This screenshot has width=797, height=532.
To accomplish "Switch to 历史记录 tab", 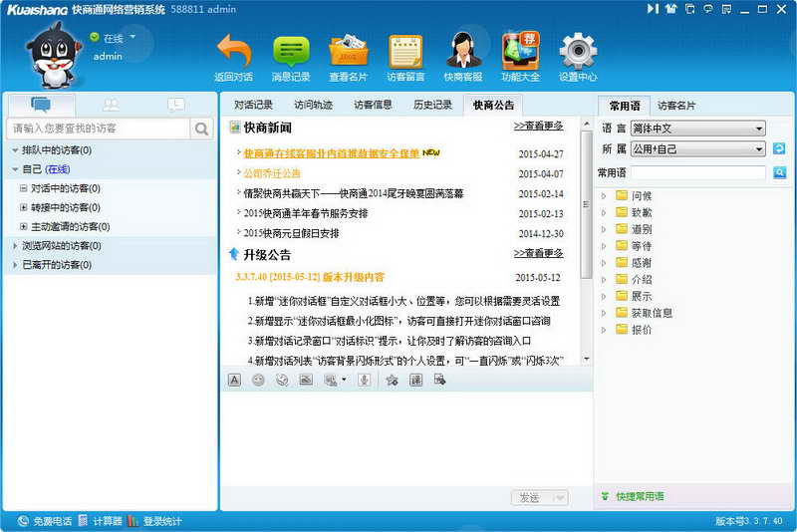I will [x=432, y=106].
